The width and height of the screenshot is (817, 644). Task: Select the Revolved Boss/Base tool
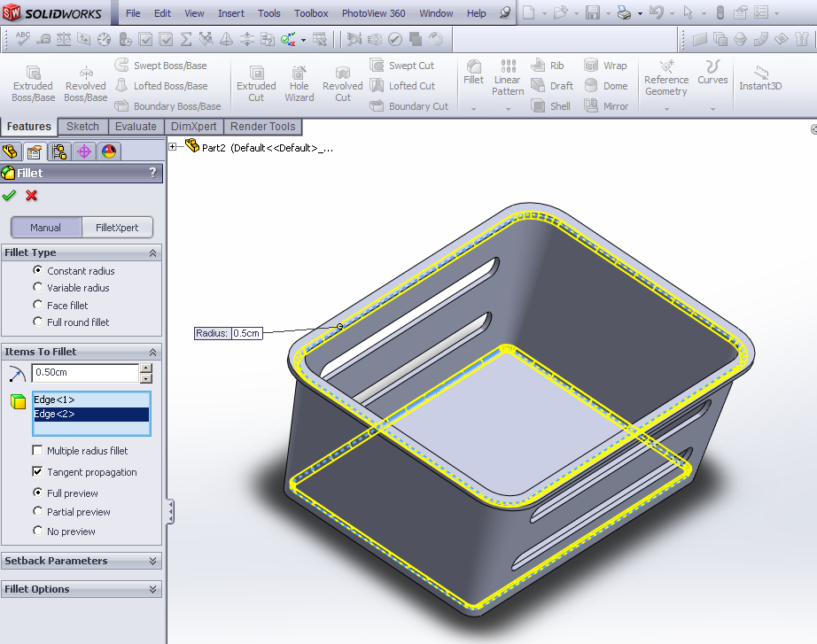(x=85, y=83)
